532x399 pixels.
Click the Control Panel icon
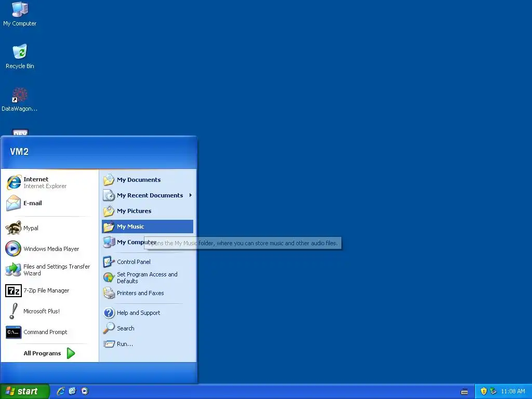109,262
